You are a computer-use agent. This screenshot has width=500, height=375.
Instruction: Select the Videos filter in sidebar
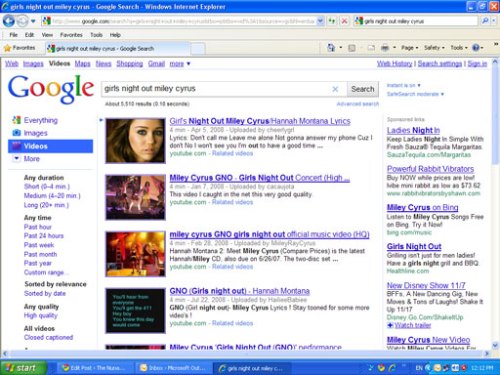click(x=50, y=146)
